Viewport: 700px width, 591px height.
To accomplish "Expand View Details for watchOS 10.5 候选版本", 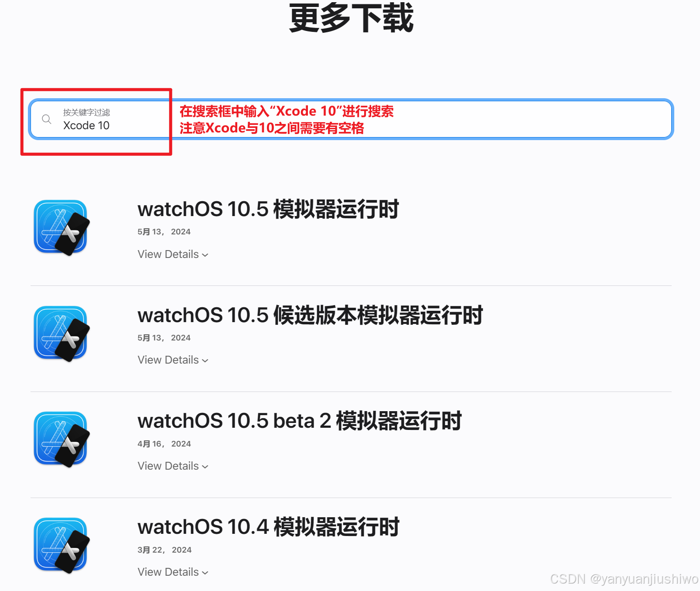I will click(173, 360).
